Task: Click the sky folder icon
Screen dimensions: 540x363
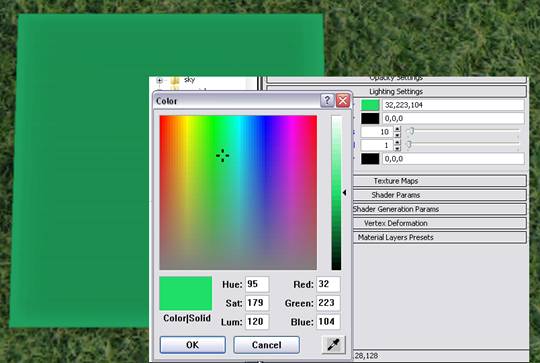Action: 175,80
